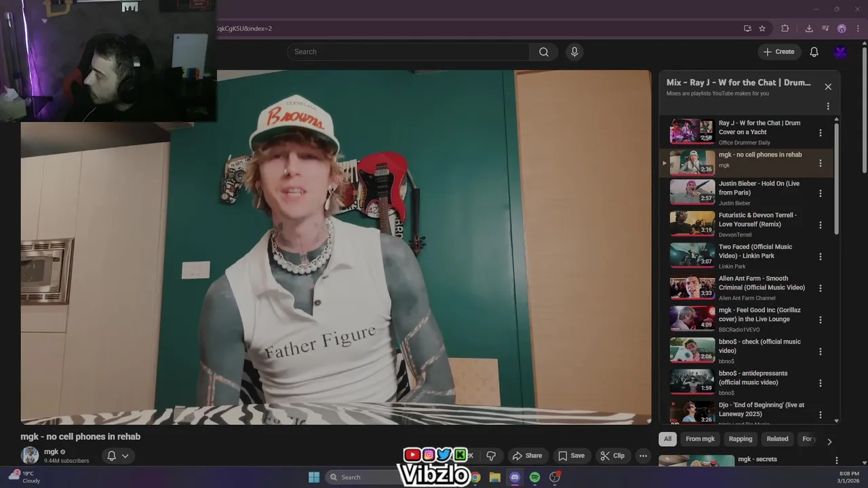Select the All filter chip
This screenshot has height=488, width=868.
pyautogui.click(x=667, y=439)
